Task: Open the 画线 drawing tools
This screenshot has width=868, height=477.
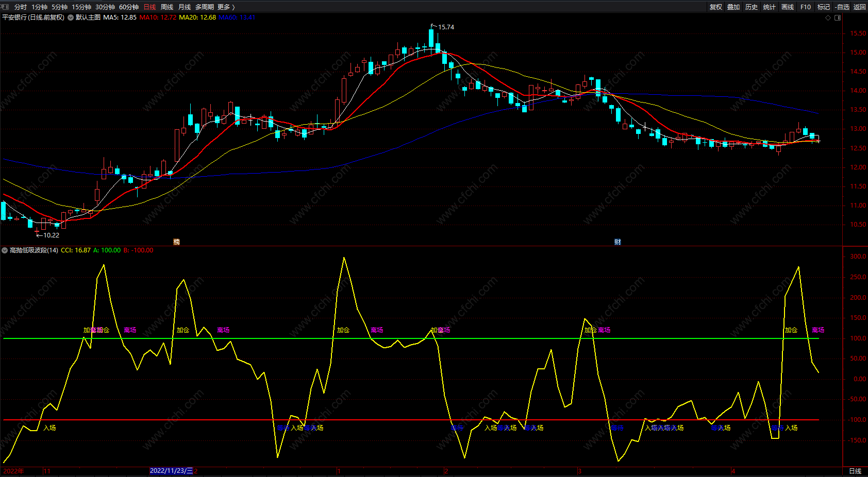Action: click(x=788, y=7)
